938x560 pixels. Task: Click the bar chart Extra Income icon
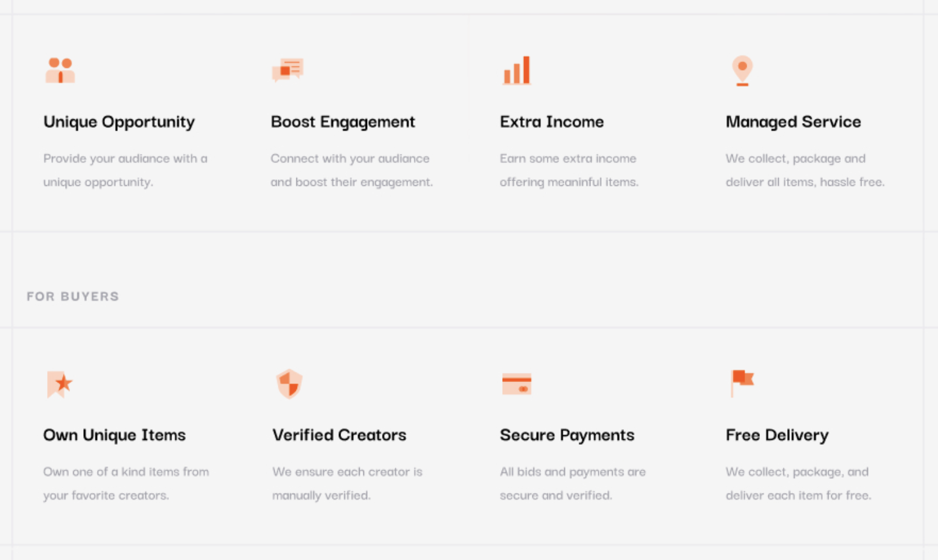(x=517, y=71)
